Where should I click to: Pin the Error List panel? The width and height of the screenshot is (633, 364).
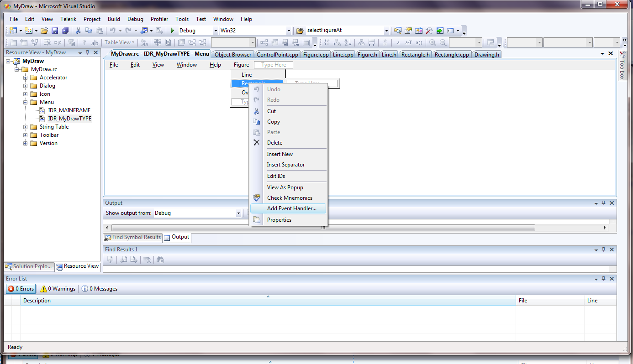coord(604,278)
